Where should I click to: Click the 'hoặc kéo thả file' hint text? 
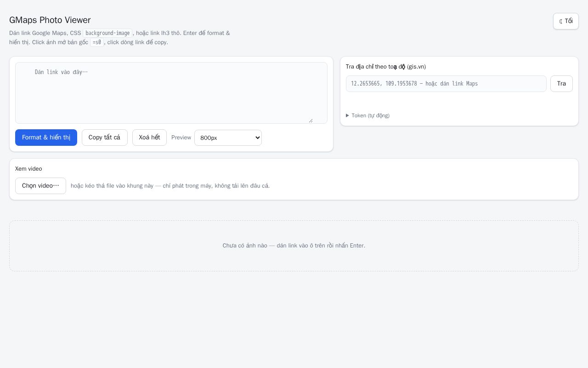170,186
